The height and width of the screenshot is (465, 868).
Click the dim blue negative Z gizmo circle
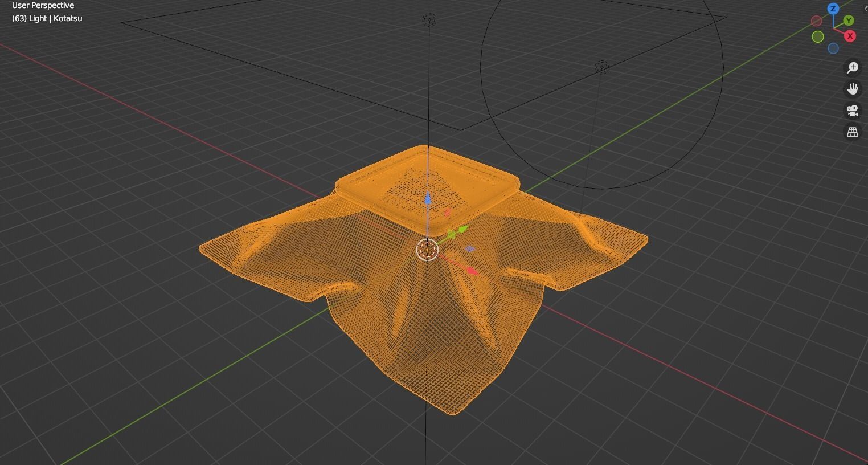[833, 48]
